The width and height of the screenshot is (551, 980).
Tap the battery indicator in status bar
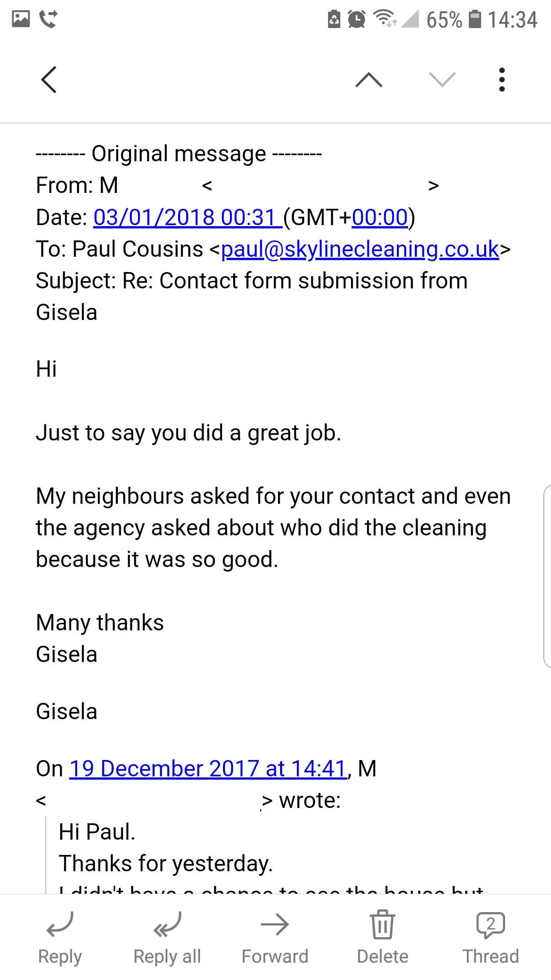click(x=475, y=19)
